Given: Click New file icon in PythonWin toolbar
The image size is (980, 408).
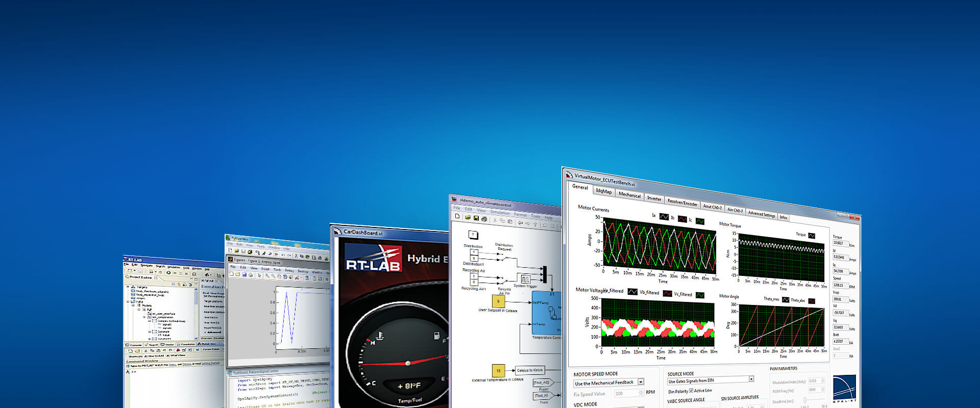Looking at the screenshot, I should pyautogui.click(x=230, y=250).
